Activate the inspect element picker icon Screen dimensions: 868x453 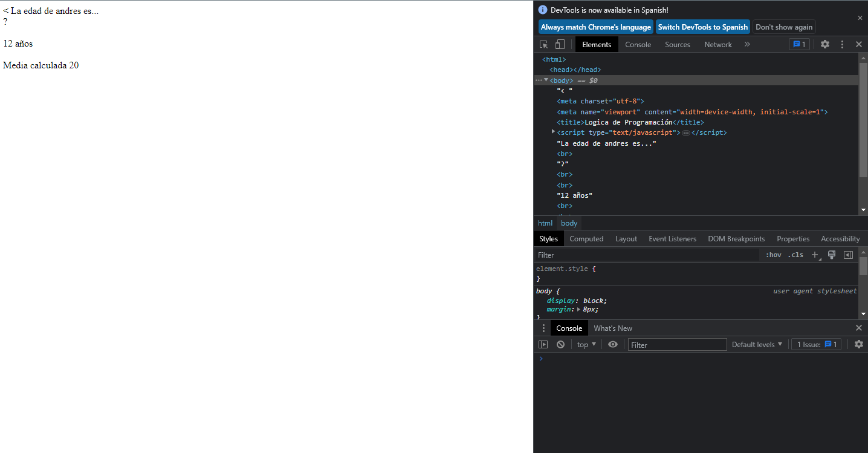[x=543, y=44]
